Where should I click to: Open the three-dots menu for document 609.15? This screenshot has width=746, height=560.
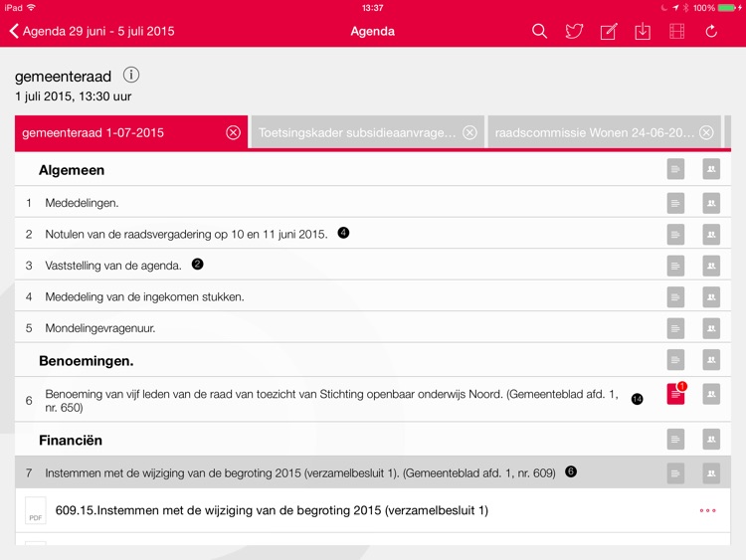click(708, 511)
